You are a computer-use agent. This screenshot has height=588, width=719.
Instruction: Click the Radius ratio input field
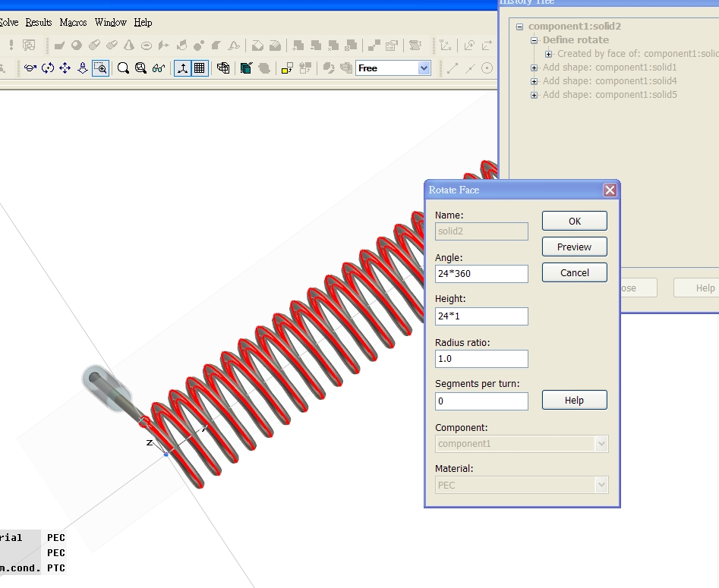(481, 359)
